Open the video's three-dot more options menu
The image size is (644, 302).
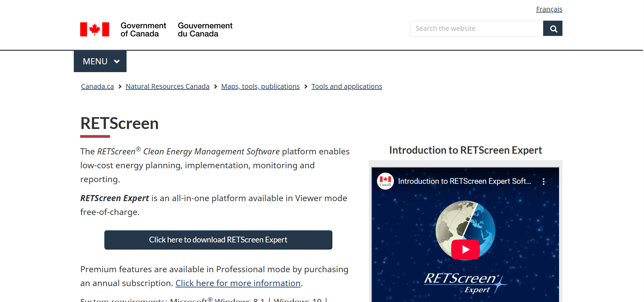543,181
